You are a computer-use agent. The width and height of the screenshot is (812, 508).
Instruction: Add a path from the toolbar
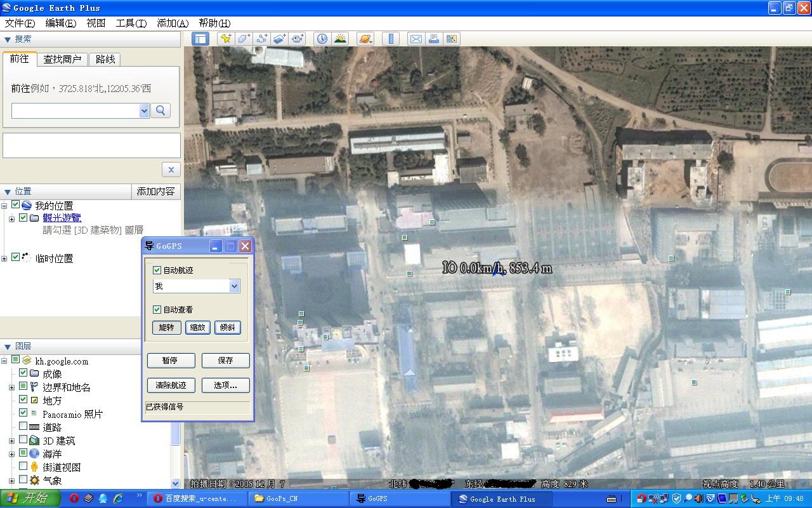pos(261,39)
